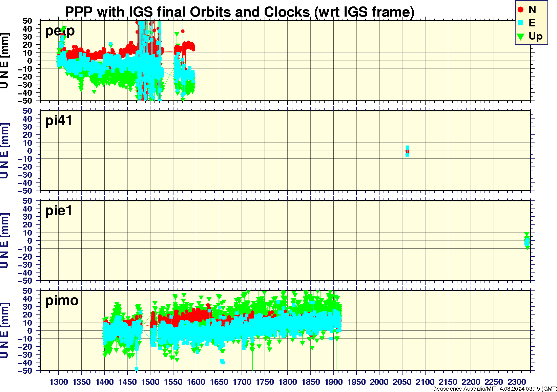Click the x-axis label '1850'
Screen dimensions: 557x392
pyautogui.click(x=311, y=382)
